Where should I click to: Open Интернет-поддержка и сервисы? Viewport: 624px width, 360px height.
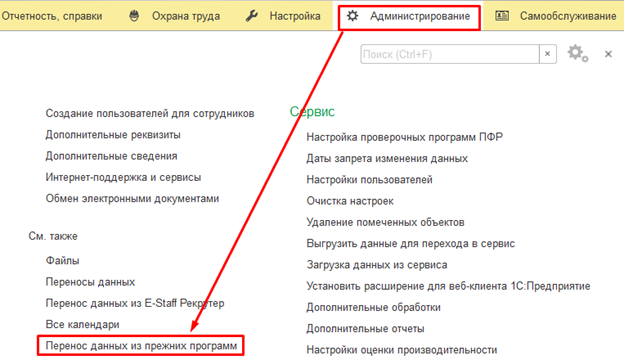coord(123,177)
